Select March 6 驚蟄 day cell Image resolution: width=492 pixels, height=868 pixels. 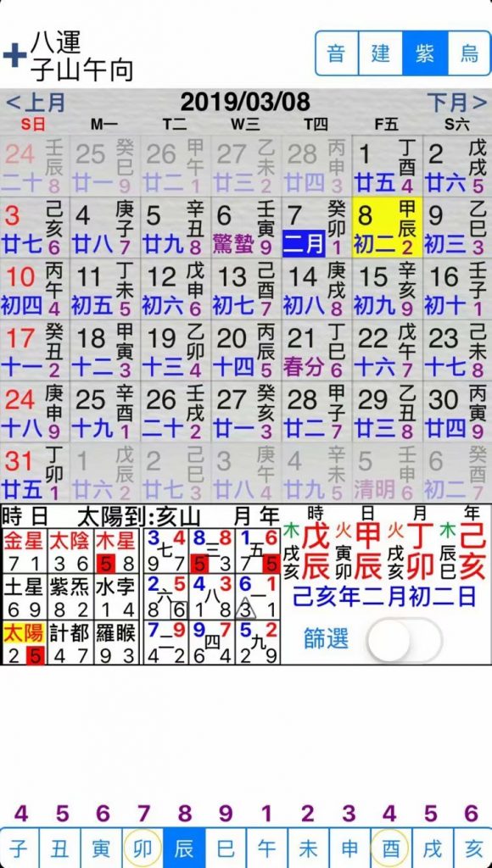(x=246, y=226)
